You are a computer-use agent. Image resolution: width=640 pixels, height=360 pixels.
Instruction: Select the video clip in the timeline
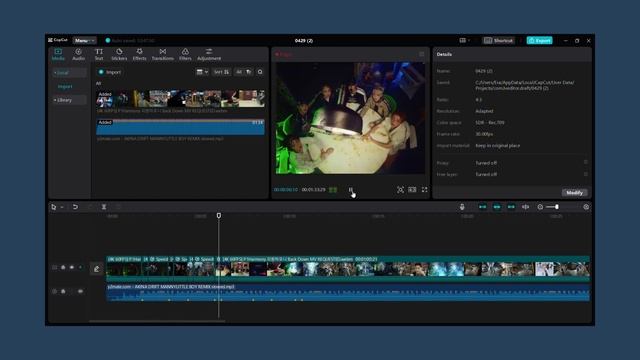pos(348,269)
